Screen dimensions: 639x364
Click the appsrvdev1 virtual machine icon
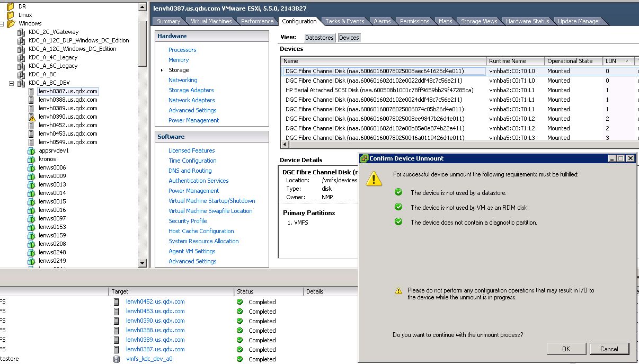pos(31,150)
